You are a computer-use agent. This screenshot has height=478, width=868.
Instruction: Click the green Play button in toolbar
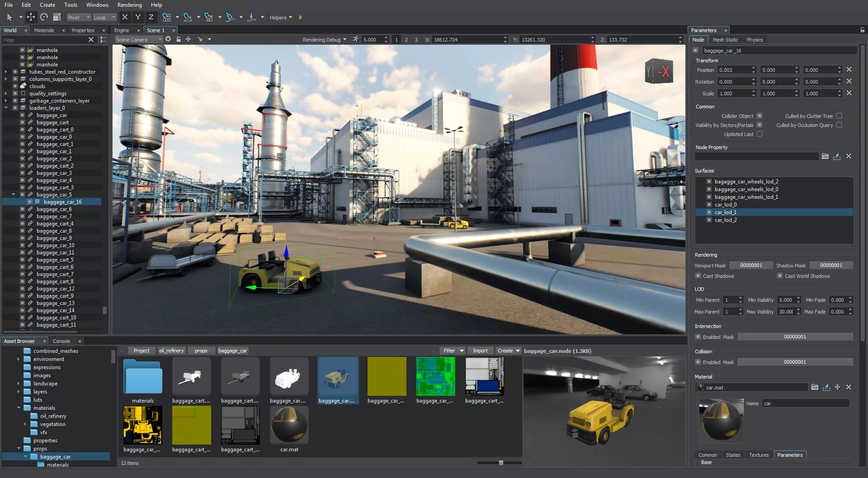pyautogui.click(x=300, y=18)
